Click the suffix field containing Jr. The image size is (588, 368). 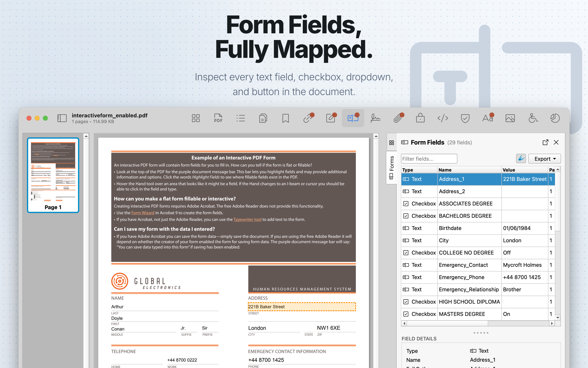(189, 328)
